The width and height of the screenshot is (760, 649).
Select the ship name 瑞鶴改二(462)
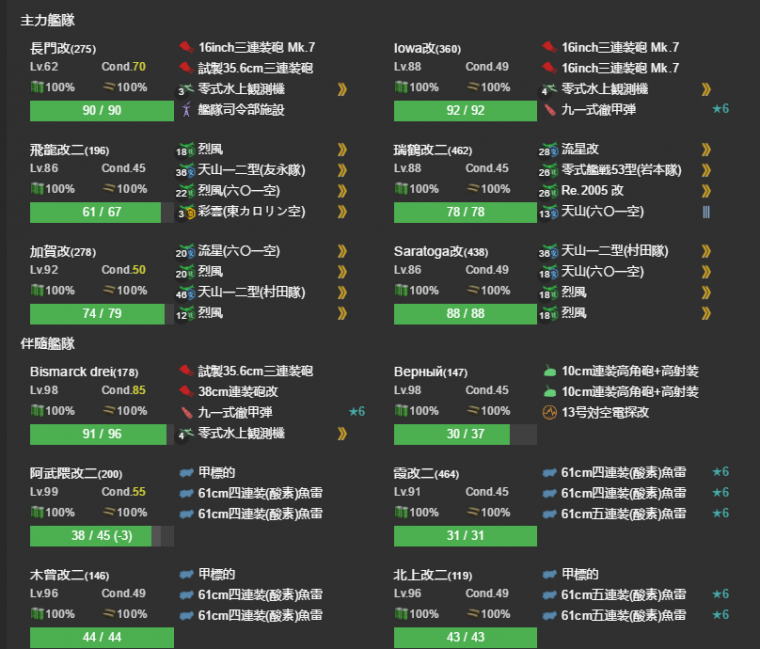(x=433, y=150)
